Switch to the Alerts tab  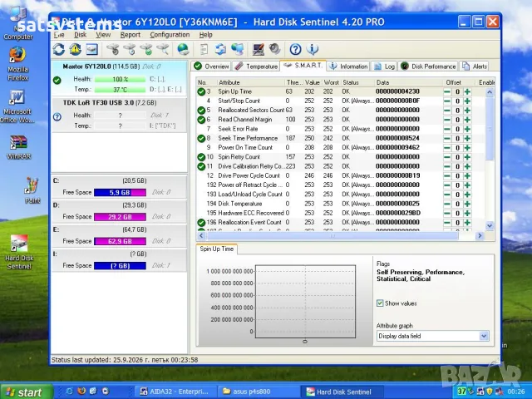point(475,66)
